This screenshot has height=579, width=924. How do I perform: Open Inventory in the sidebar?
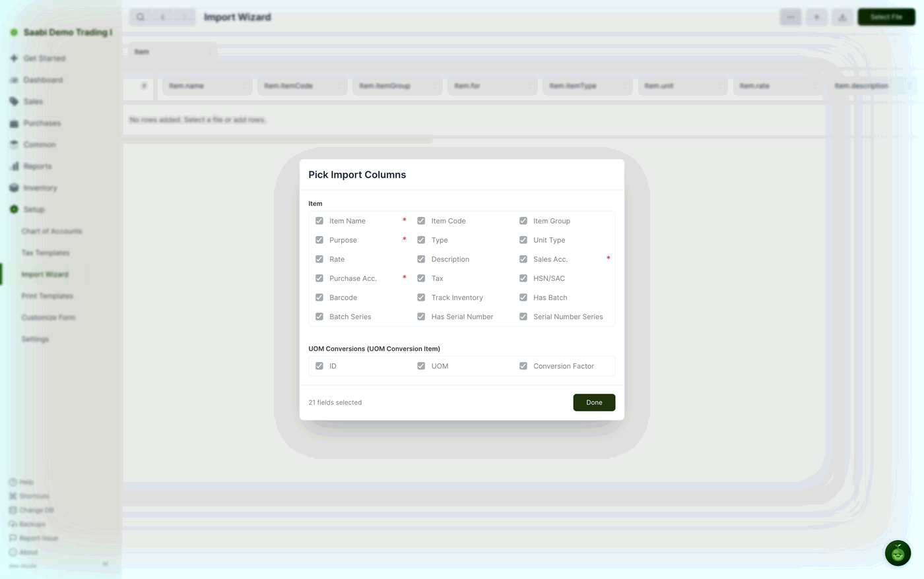pyautogui.click(x=40, y=188)
